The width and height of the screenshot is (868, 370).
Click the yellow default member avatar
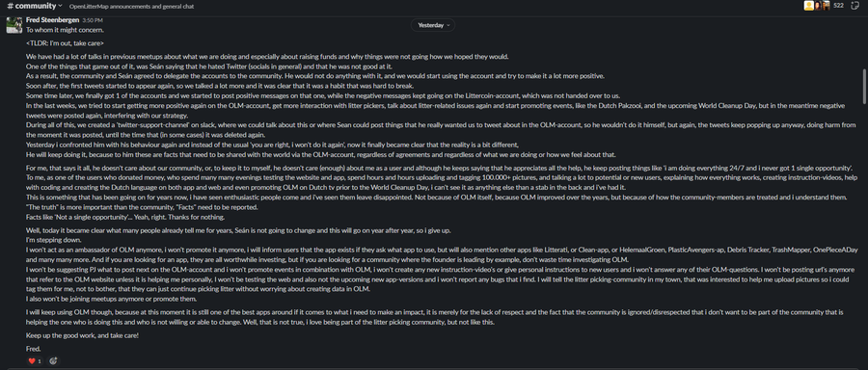click(x=809, y=6)
